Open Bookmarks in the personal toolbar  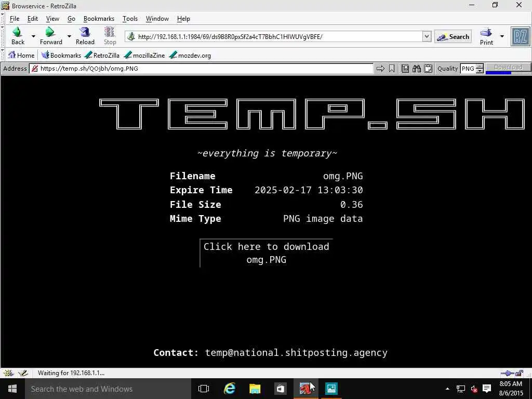click(61, 55)
